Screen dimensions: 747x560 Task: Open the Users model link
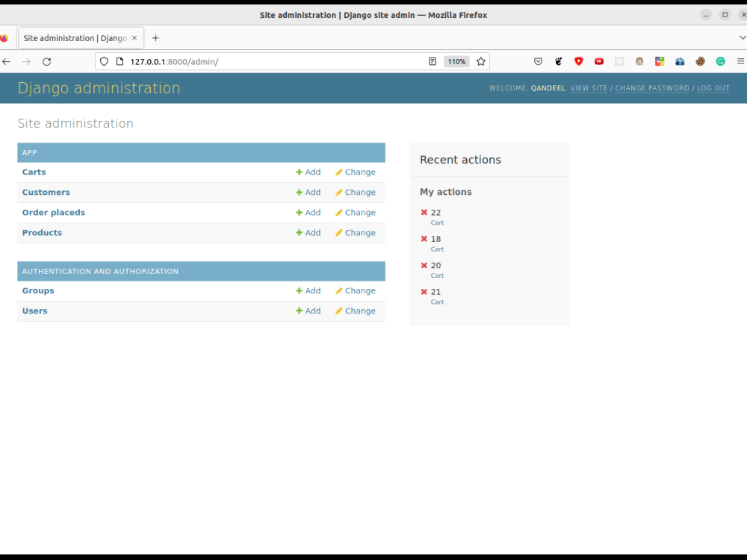point(35,311)
